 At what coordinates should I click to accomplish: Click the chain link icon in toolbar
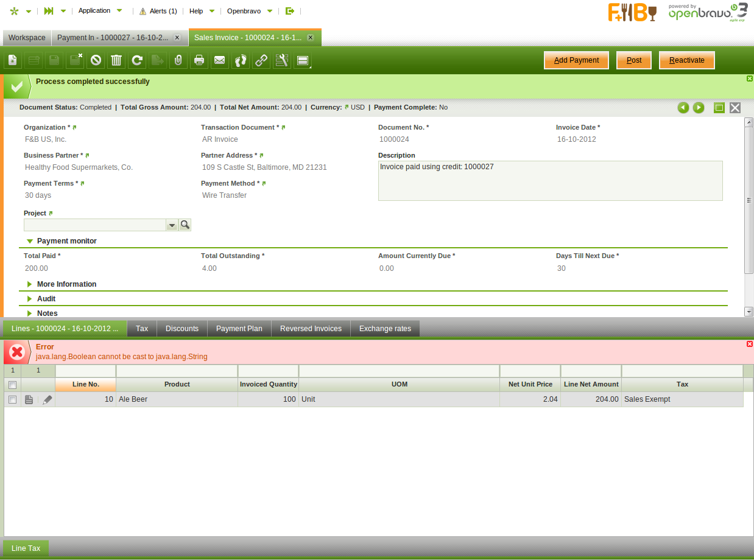[x=261, y=60]
